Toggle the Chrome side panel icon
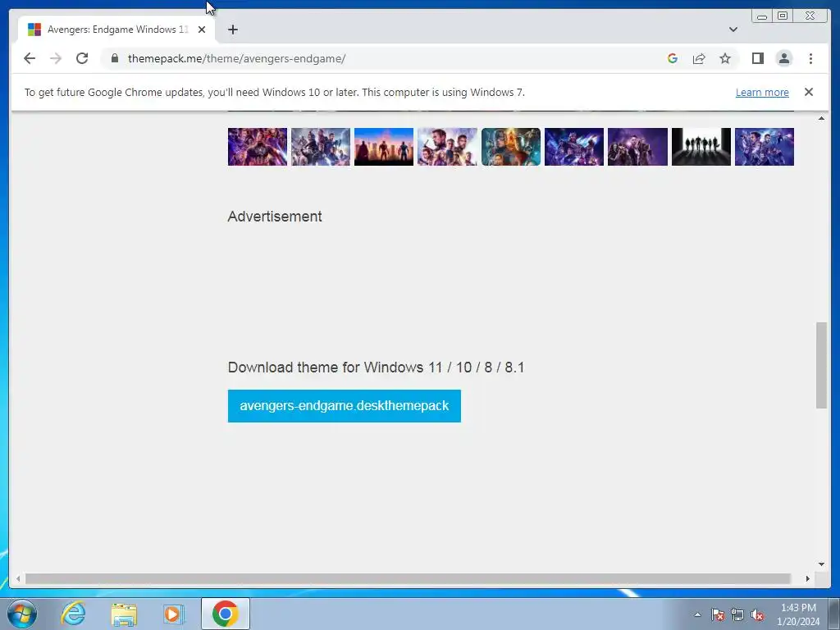This screenshot has width=840, height=630. 757,58
